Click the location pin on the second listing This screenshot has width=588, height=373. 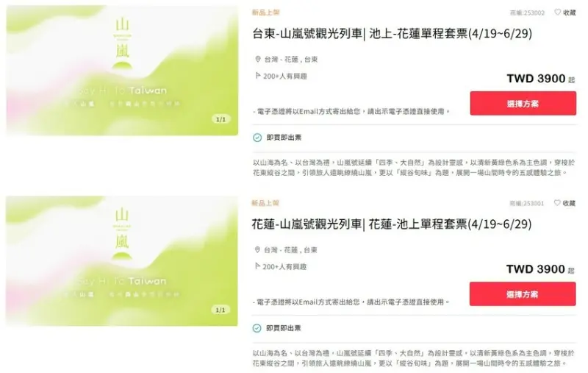(x=258, y=250)
